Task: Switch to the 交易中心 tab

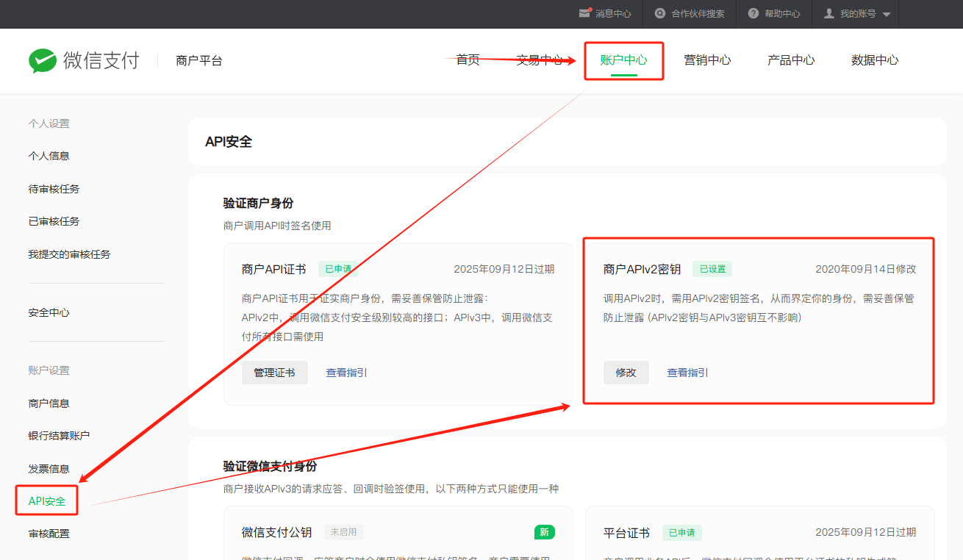Action: point(540,60)
